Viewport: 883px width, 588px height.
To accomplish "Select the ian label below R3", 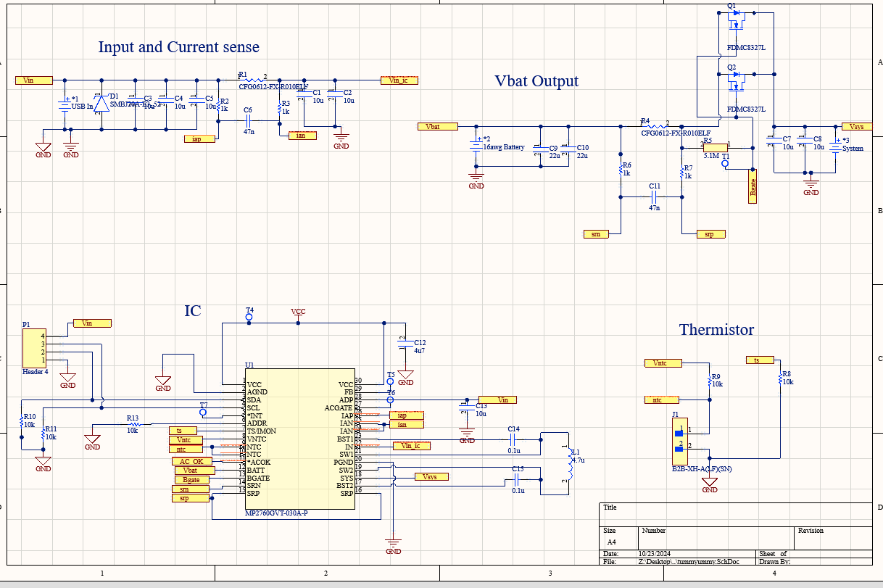I will [x=302, y=136].
